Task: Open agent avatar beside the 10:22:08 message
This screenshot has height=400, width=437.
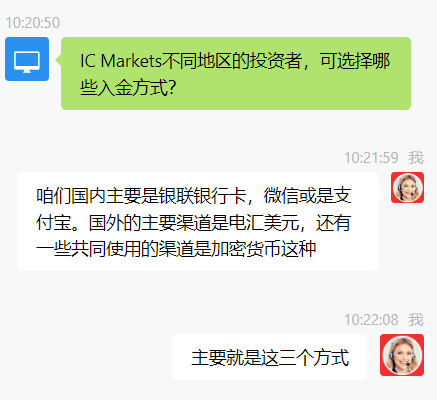Action: coord(402,355)
